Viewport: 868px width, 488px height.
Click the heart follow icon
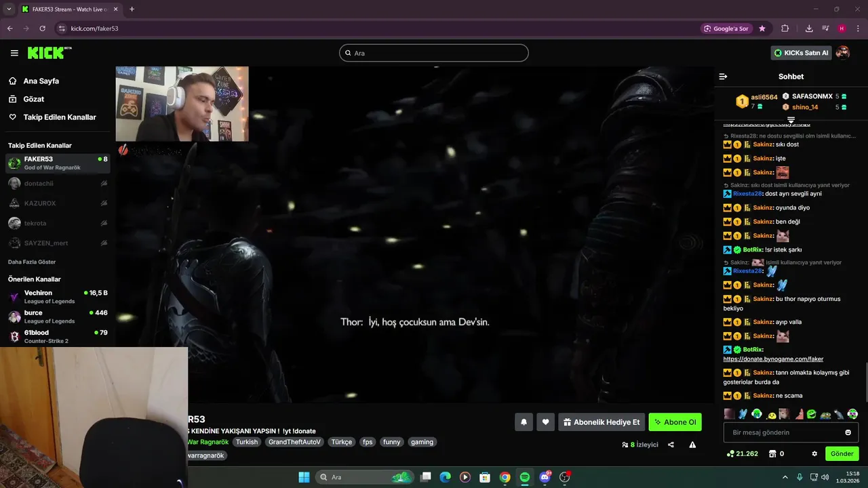click(x=545, y=422)
